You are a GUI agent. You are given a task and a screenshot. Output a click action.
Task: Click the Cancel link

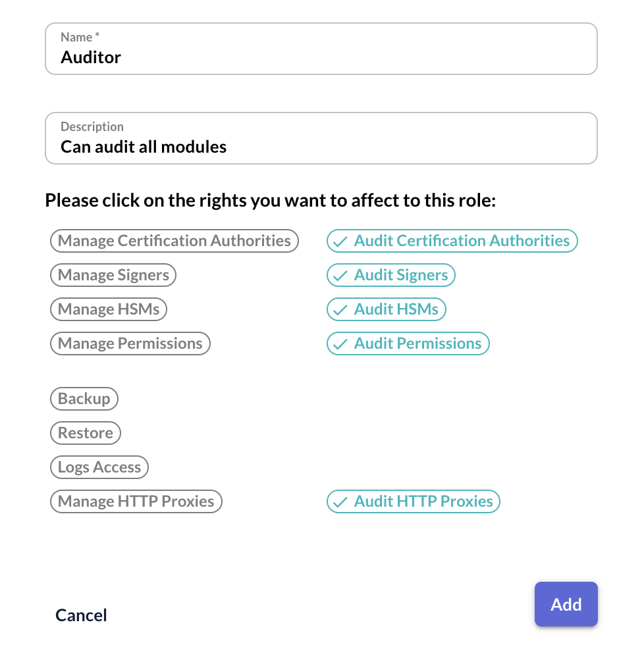pyautogui.click(x=81, y=615)
